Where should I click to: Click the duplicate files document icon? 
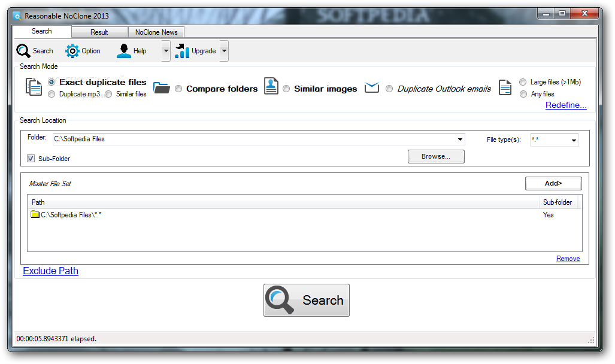tap(34, 87)
